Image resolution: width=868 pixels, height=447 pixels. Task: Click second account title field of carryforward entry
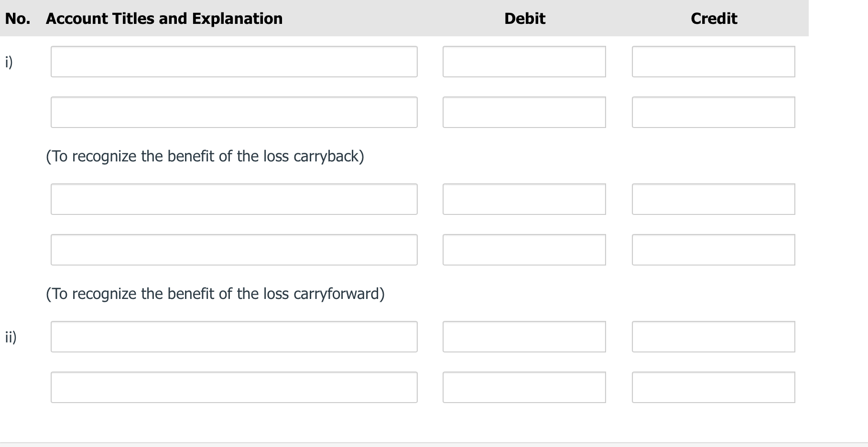(234, 250)
